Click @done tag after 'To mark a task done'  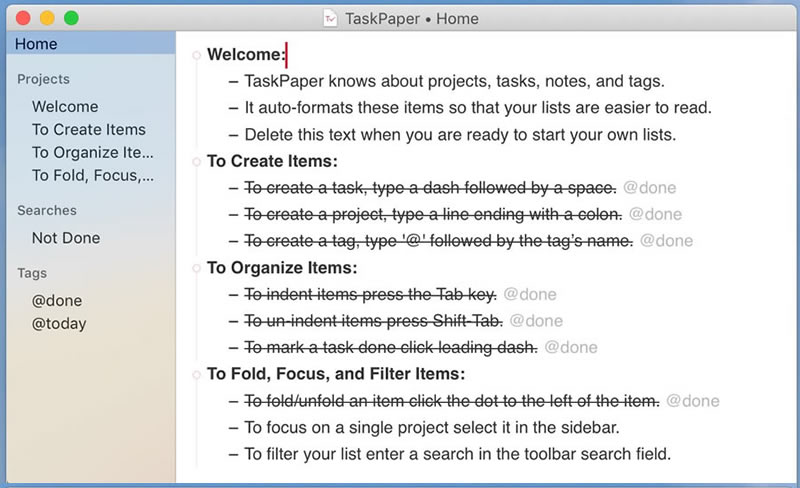(x=571, y=348)
